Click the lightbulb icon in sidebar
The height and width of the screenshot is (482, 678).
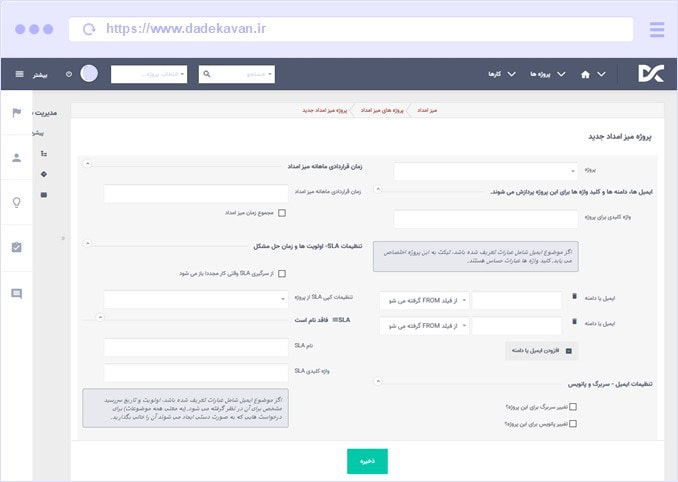[16, 202]
